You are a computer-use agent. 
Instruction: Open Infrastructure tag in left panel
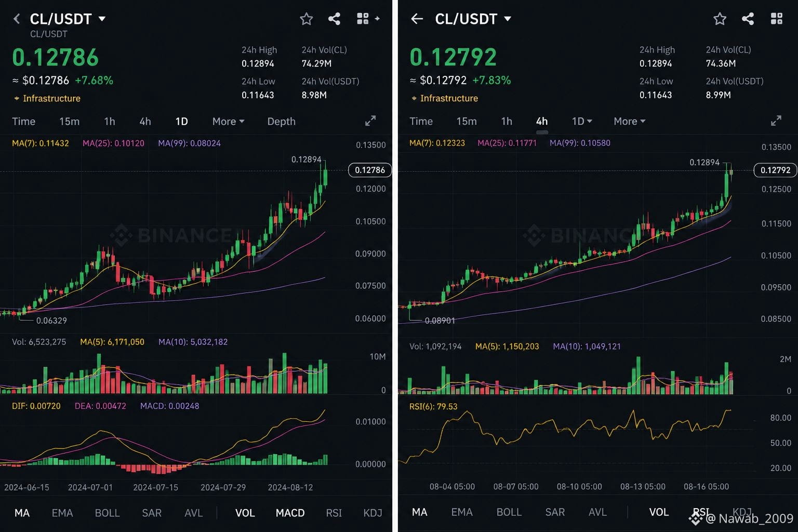[x=47, y=98]
